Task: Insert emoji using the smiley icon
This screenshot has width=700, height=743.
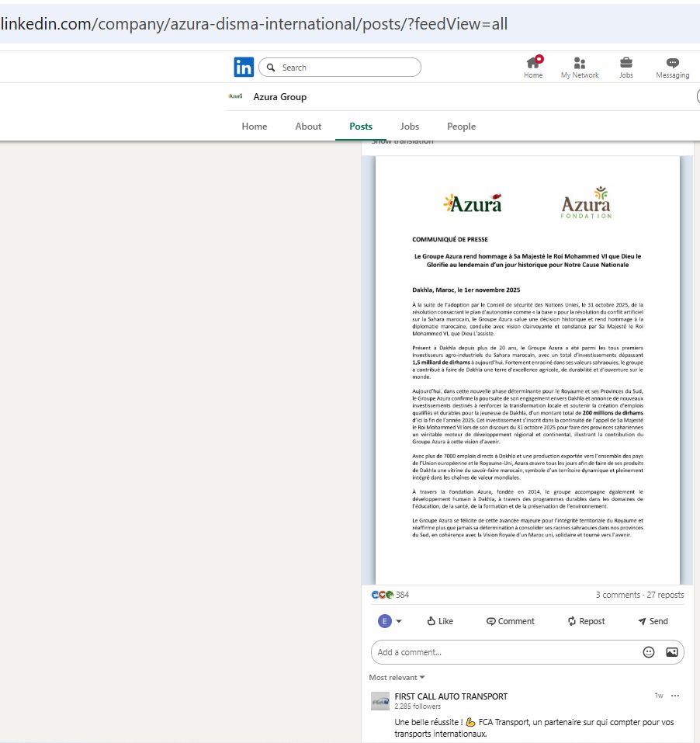Action: pyautogui.click(x=649, y=652)
